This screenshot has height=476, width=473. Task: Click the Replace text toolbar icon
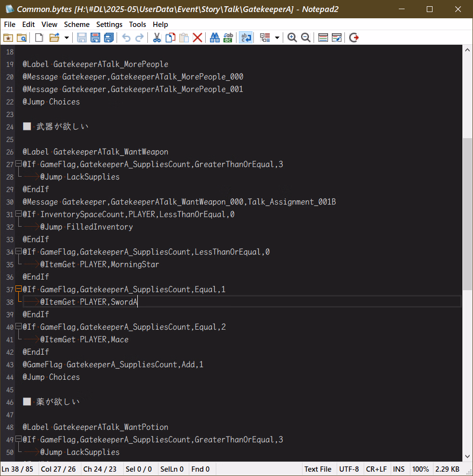pyautogui.click(x=228, y=38)
